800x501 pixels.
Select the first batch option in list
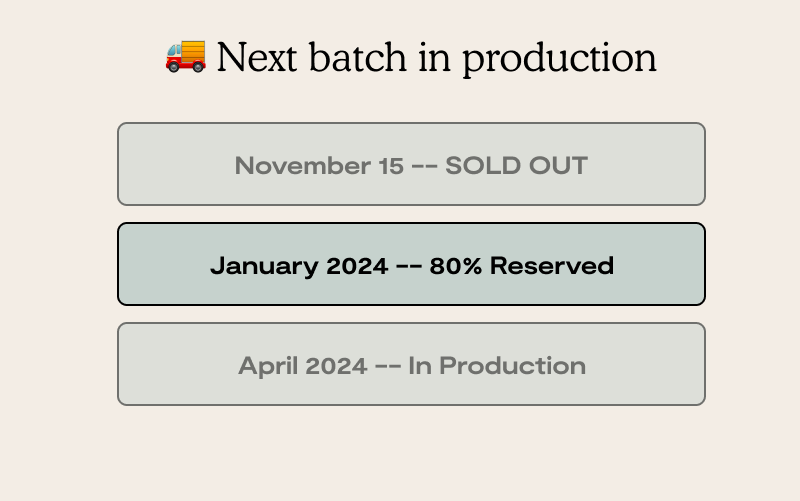pyautogui.click(x=411, y=164)
